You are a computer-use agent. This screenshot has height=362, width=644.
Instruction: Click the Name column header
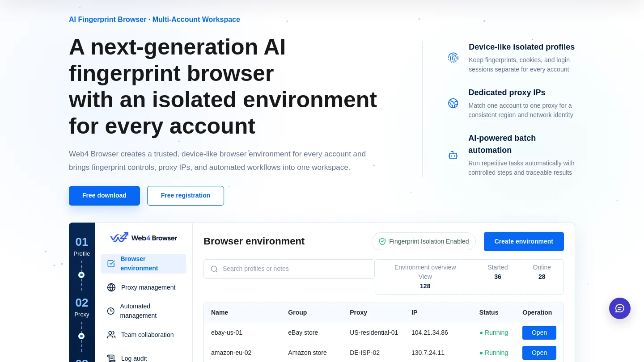(x=220, y=313)
